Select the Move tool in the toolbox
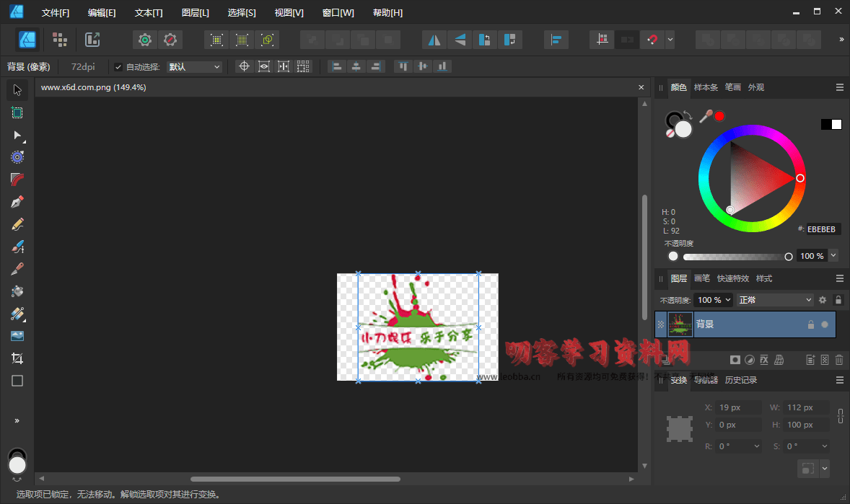The image size is (850, 504). point(17,90)
